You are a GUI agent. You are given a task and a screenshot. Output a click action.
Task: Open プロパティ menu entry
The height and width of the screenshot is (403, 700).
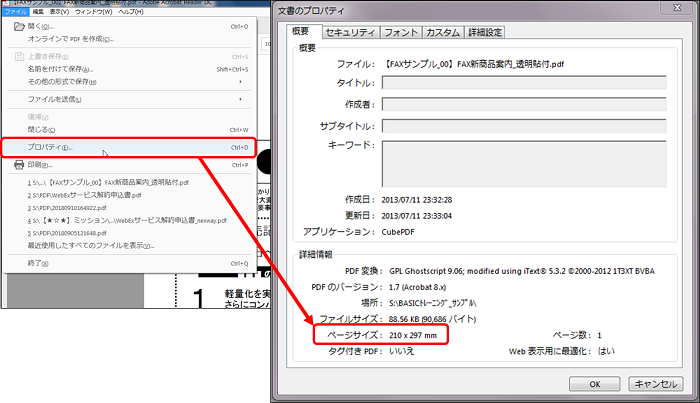pyautogui.click(x=129, y=147)
